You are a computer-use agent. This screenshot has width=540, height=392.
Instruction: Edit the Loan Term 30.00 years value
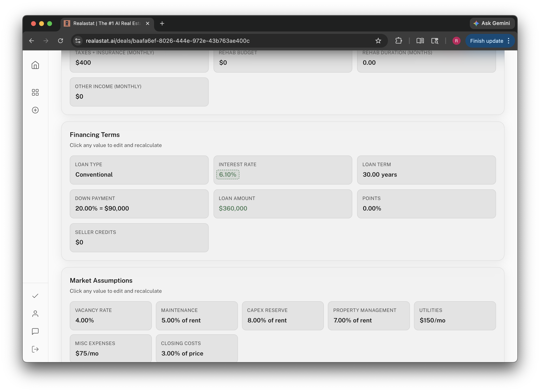point(380,175)
